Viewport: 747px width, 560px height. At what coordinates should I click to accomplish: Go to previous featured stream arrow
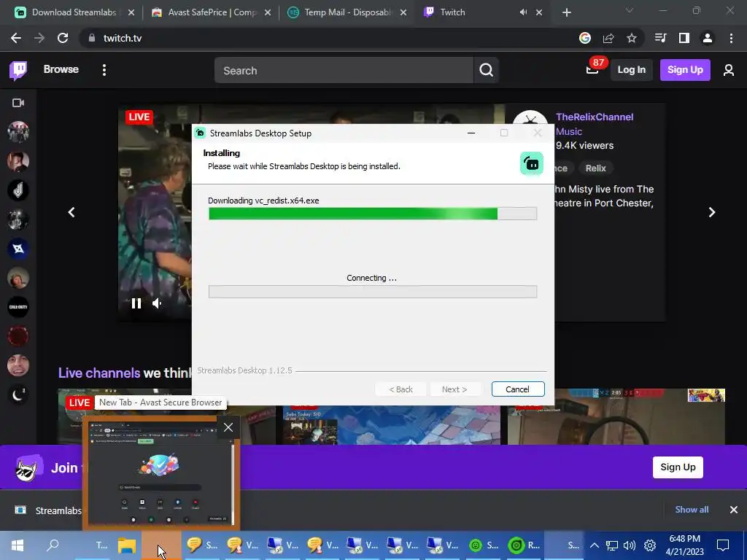click(x=71, y=212)
